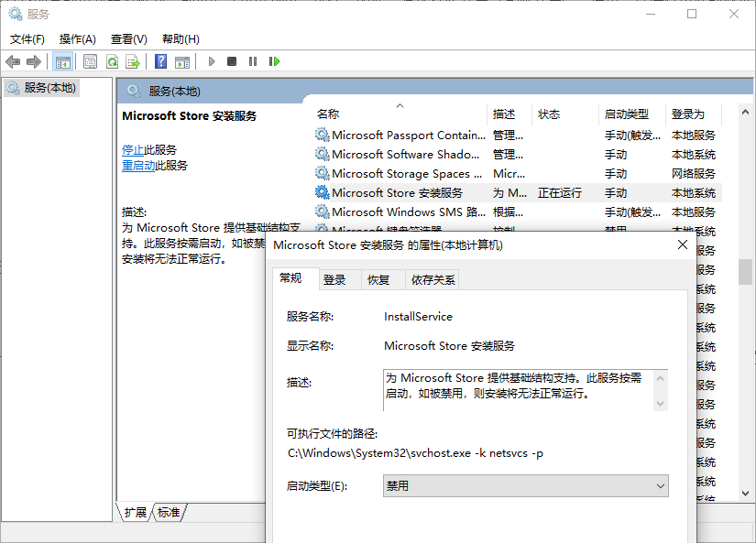Viewport: 756px width, 543px height.
Task: Click the Export List icon
Action: coord(134,61)
